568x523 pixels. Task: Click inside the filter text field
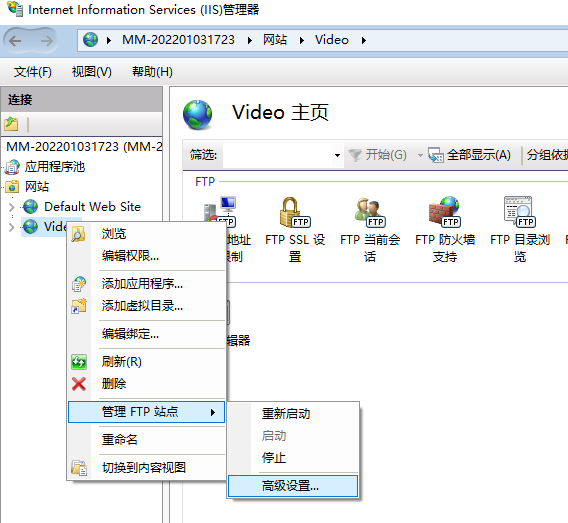[277, 155]
